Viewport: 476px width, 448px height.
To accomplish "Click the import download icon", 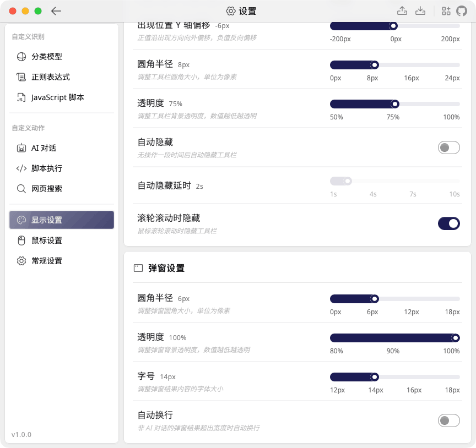I will 420,11.
